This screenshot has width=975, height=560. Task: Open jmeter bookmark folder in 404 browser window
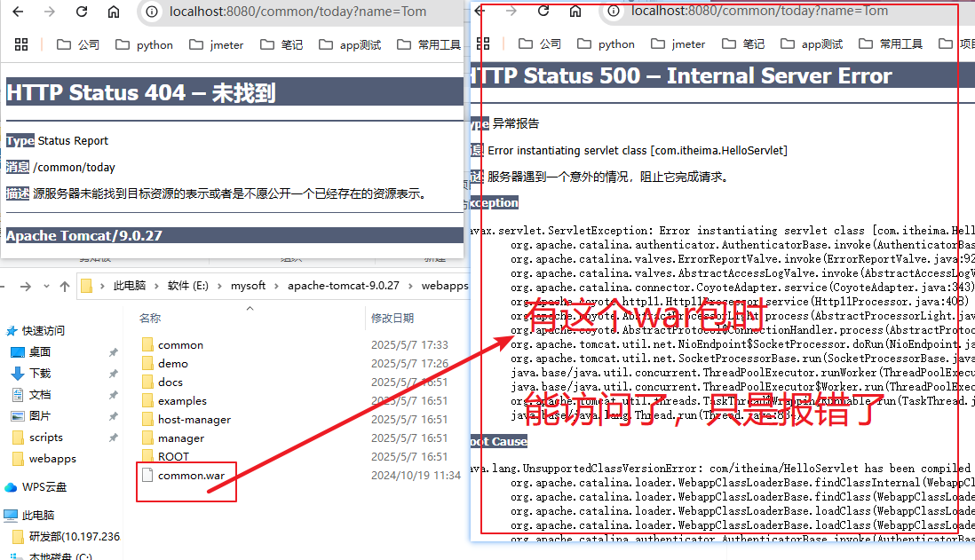click(217, 44)
